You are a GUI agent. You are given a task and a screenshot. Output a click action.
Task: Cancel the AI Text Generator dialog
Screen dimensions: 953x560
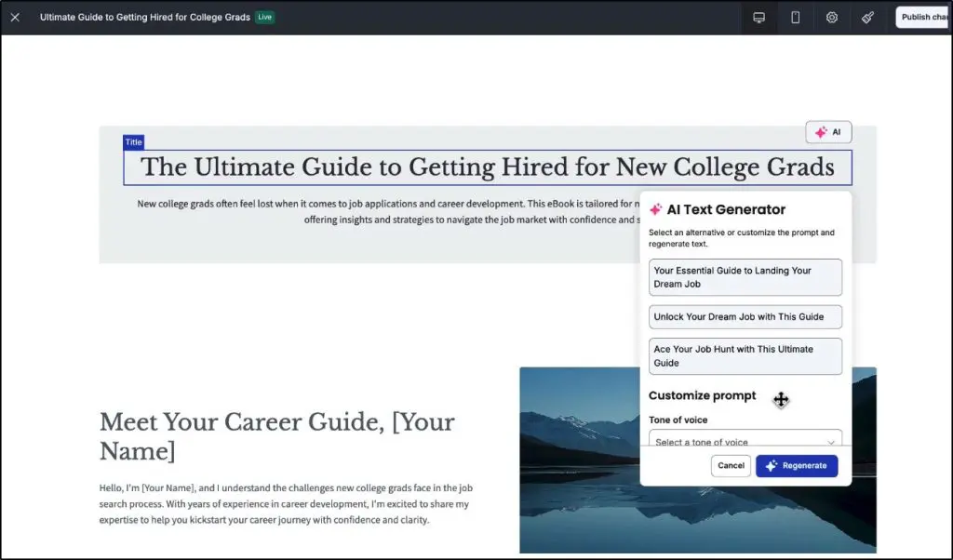731,465
